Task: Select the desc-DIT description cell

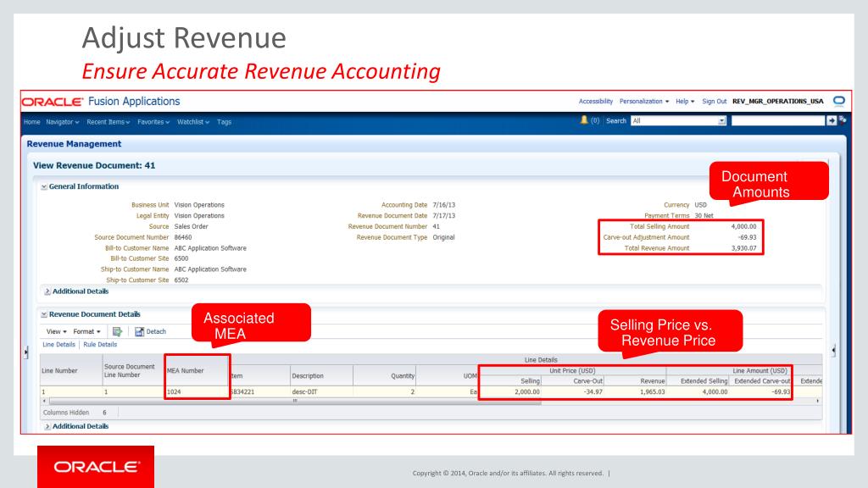Action: tap(321, 391)
